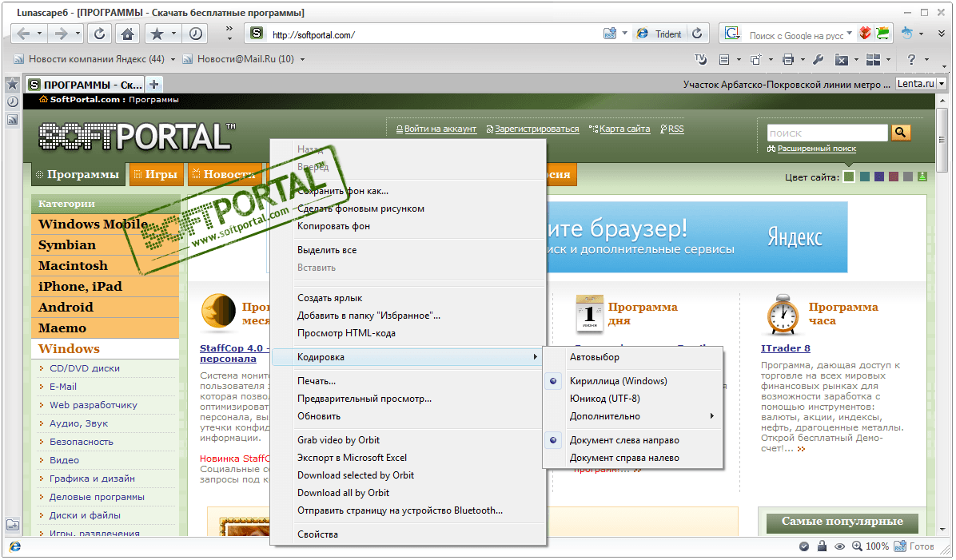Click Расширенный поиск link
956x560 pixels.
(x=816, y=148)
